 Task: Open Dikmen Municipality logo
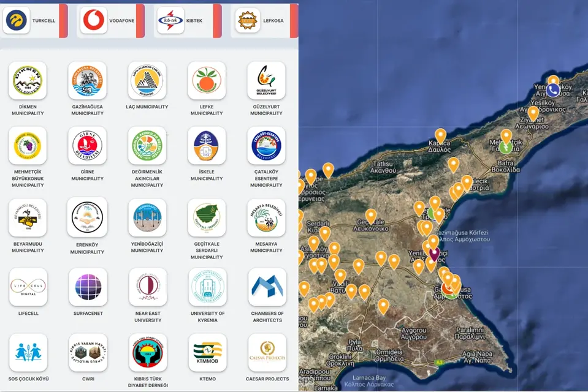(x=28, y=81)
